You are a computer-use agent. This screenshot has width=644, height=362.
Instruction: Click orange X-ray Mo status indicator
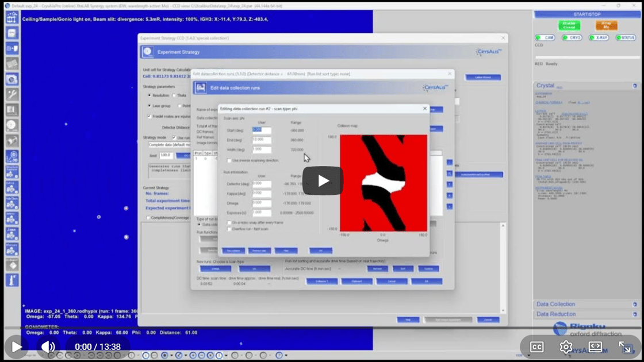coord(606,25)
